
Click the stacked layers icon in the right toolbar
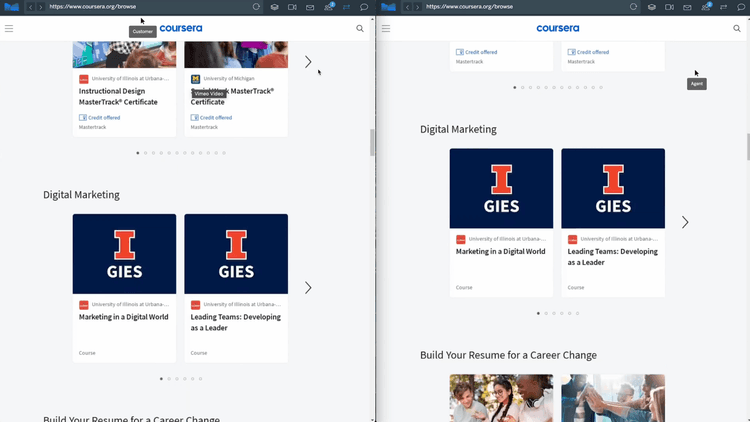point(651,7)
